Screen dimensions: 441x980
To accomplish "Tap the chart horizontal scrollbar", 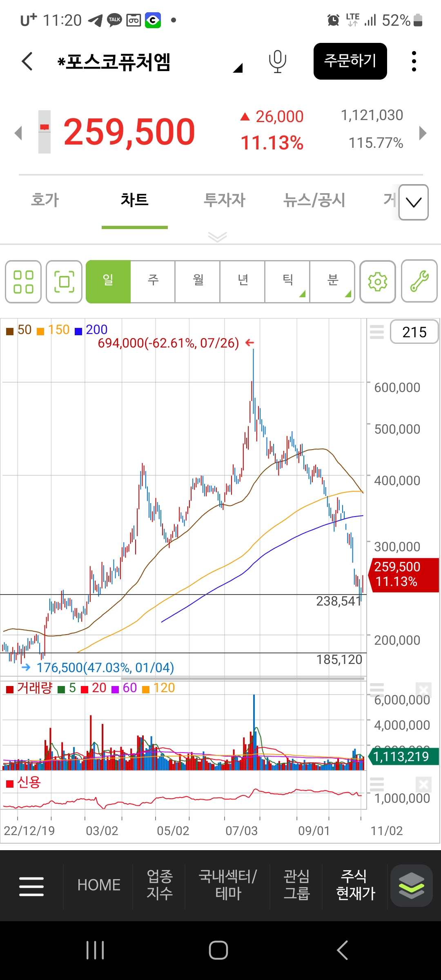I will point(243,679).
